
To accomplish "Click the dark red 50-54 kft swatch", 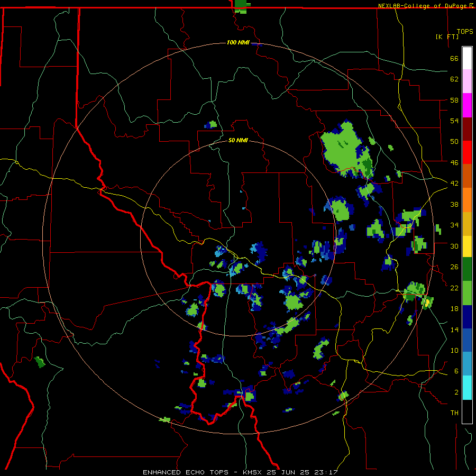I will [467, 129].
